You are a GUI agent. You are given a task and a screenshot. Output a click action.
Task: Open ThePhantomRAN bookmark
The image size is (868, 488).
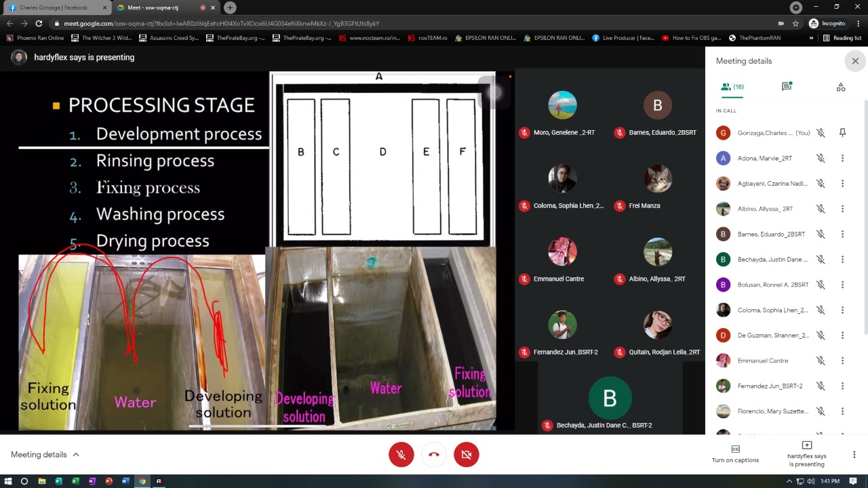pos(755,38)
